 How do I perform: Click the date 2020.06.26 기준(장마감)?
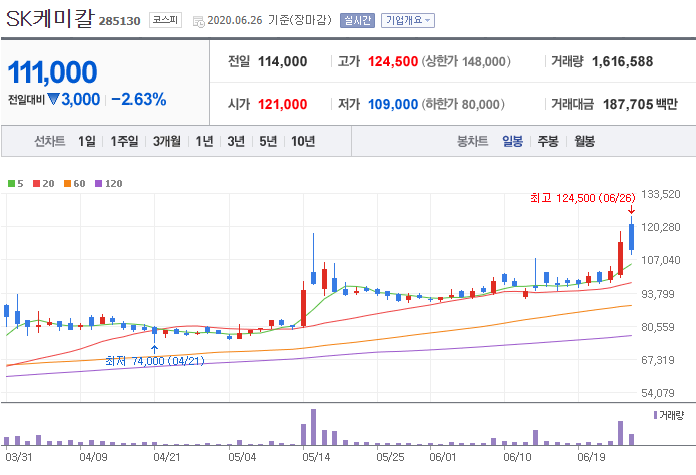[x=269, y=20]
